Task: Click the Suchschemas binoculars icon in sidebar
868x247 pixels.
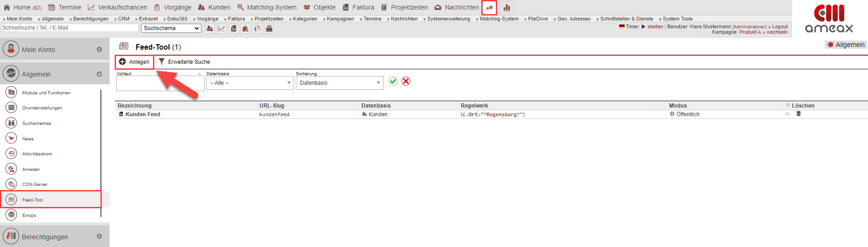Action: (x=11, y=123)
